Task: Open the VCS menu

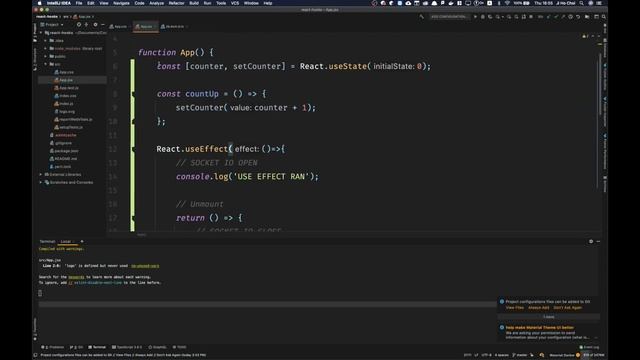Action: coord(235,3)
